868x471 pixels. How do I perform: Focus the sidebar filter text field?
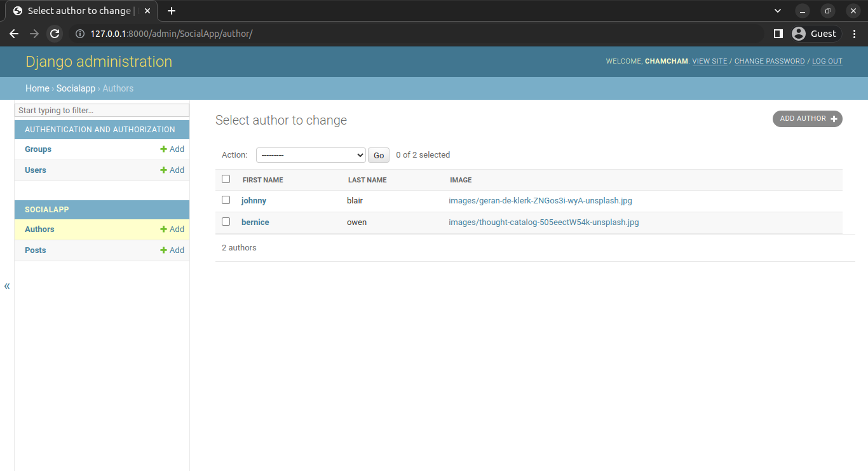(x=102, y=111)
